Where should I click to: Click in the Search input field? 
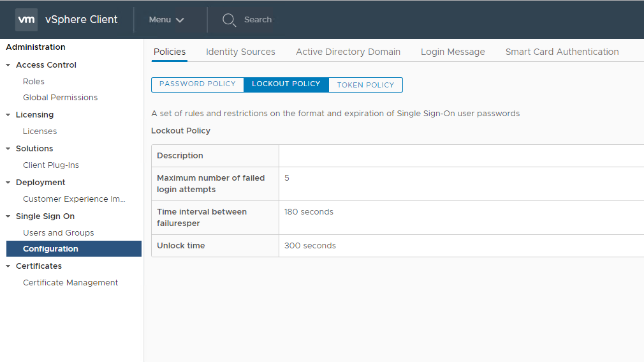(x=258, y=20)
